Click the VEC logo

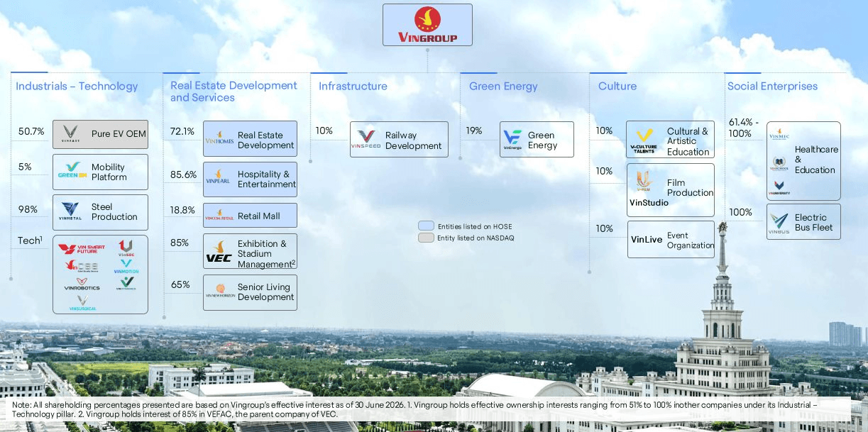(x=219, y=253)
